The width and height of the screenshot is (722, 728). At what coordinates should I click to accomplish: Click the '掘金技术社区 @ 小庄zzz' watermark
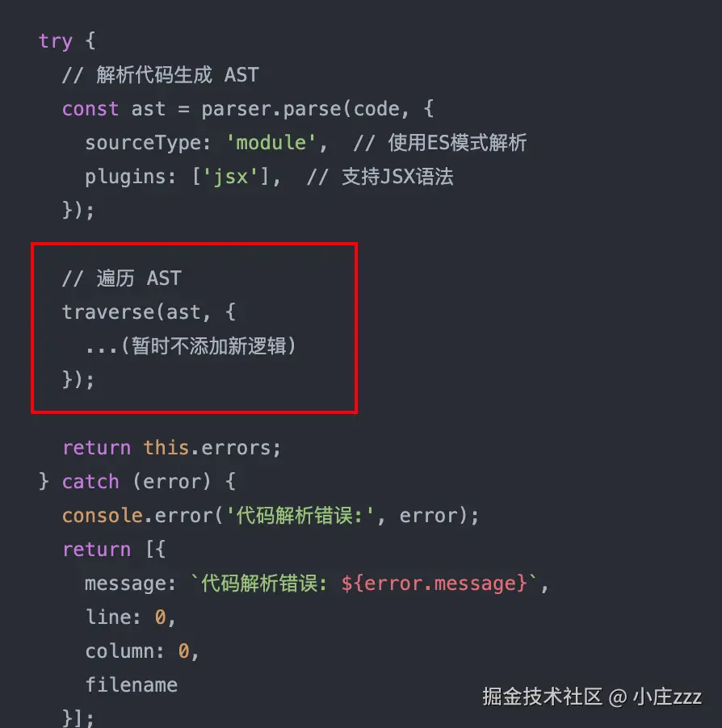(591, 697)
